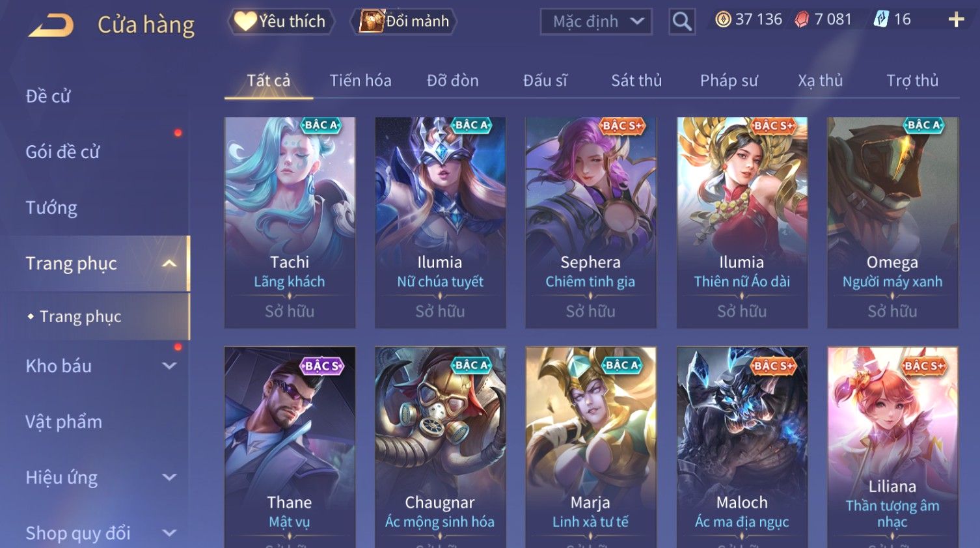
Task: Tap the plus icon to add currency
Action: click(956, 20)
